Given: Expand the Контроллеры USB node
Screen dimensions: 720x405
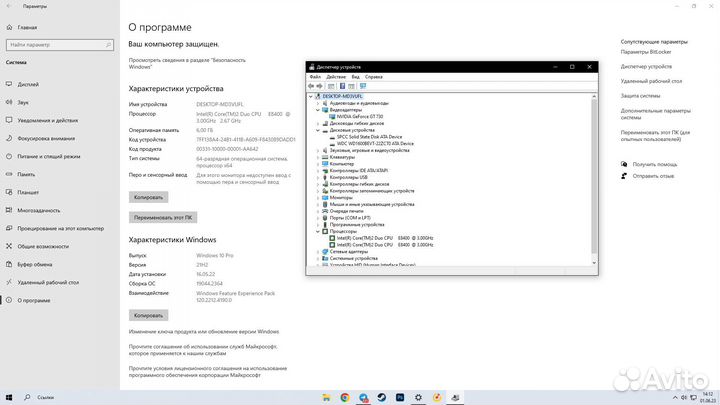Looking at the screenshot, I should click(318, 177).
